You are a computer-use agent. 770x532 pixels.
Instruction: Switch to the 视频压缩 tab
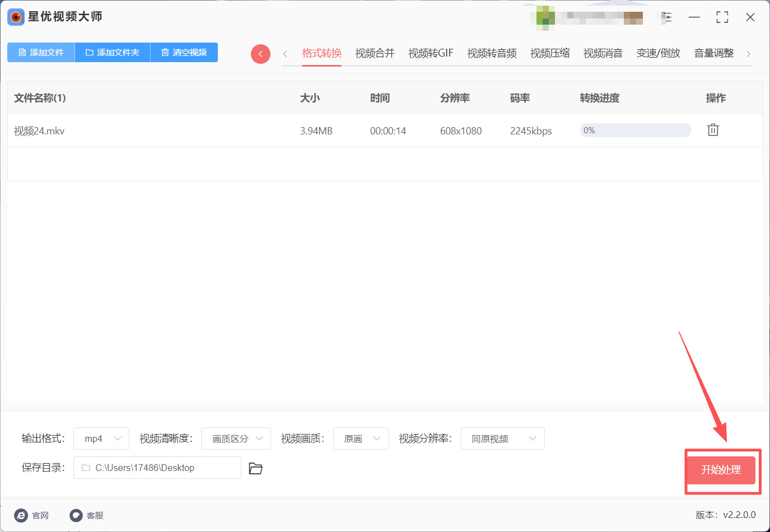click(x=550, y=53)
